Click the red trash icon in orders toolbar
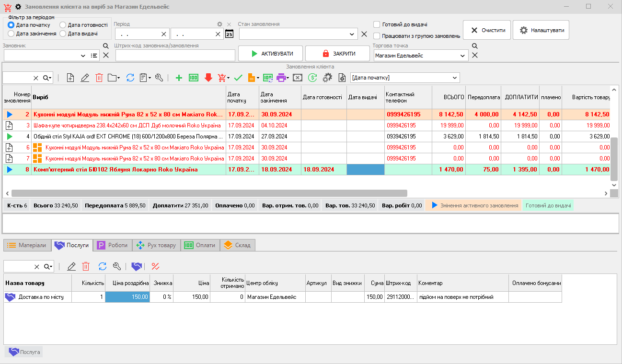 coord(99,78)
